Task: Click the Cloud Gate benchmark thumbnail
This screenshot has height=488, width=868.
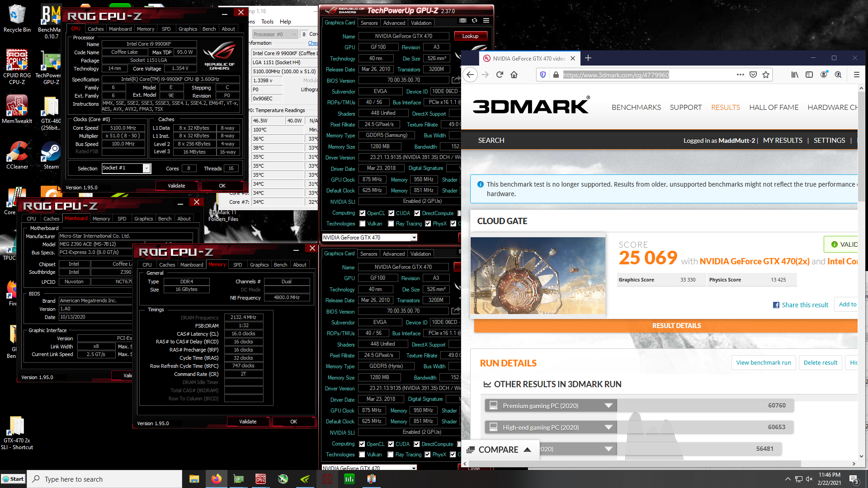Action: click(538, 276)
